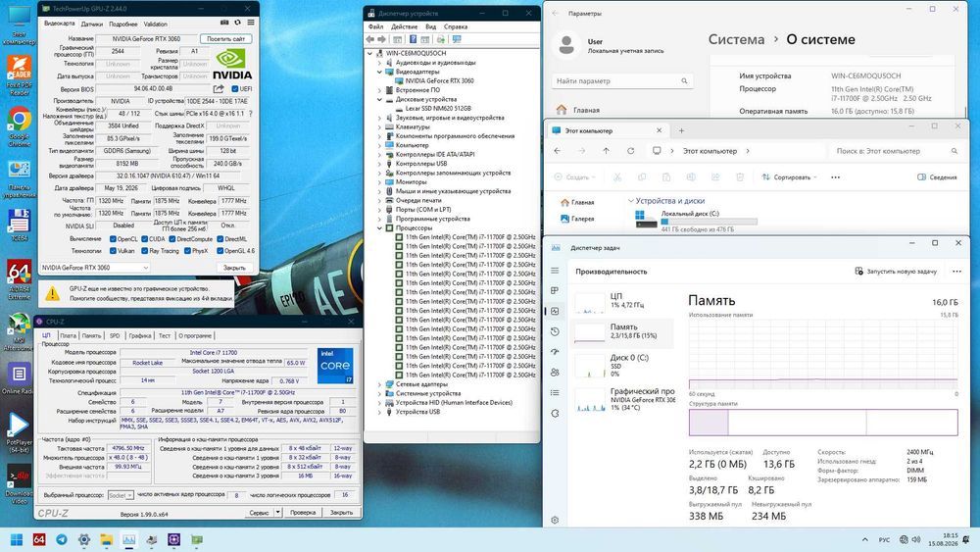
Task: Open Task Manager settings gear
Action: pos(555,520)
